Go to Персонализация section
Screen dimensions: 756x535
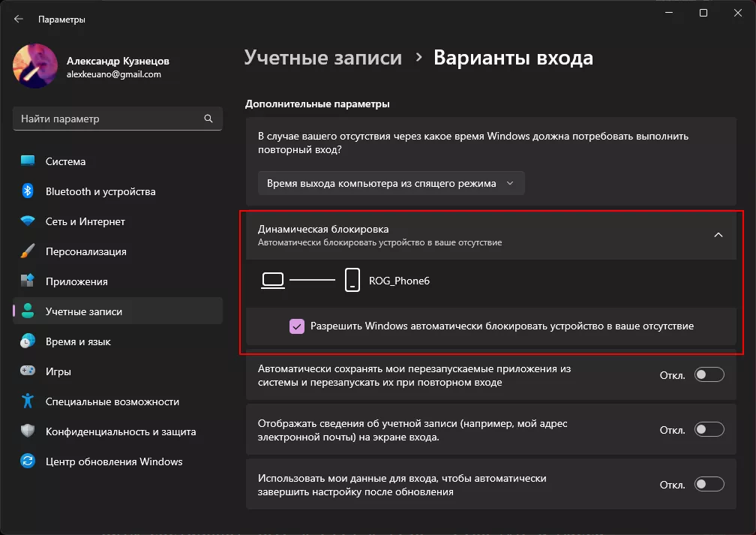(86, 251)
